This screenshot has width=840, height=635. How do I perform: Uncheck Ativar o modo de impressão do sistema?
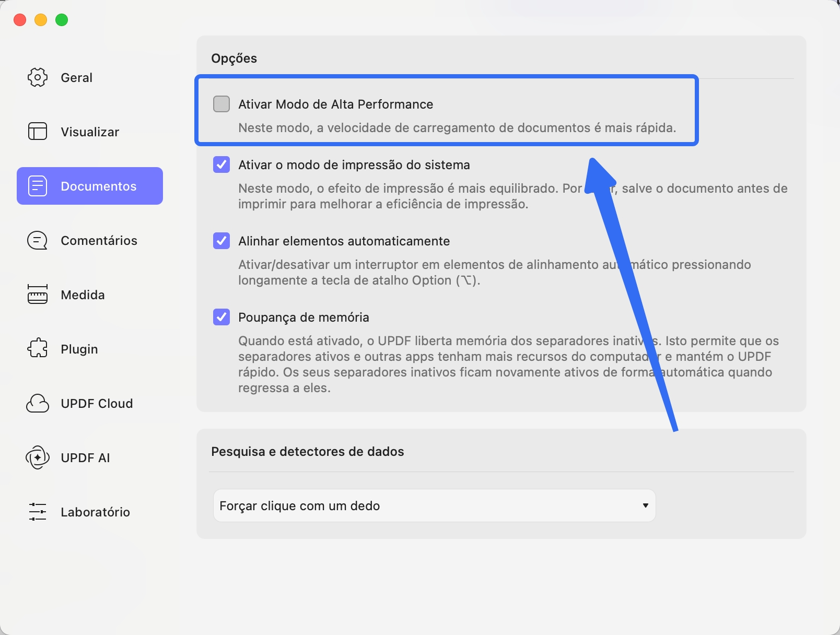click(x=221, y=164)
